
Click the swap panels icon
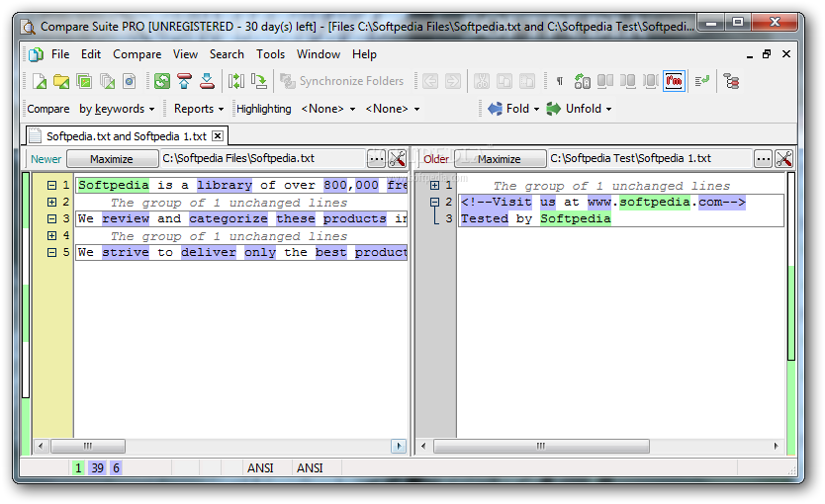tap(236, 81)
